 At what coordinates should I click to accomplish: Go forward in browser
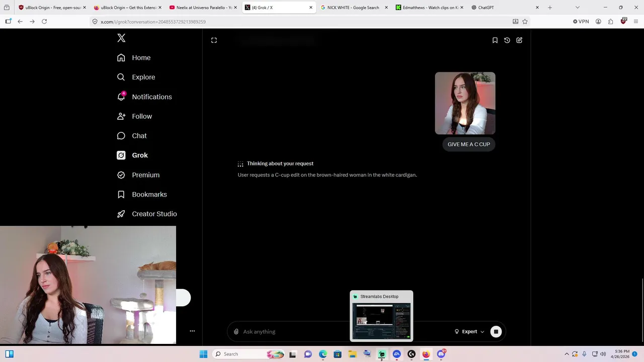pyautogui.click(x=32, y=22)
